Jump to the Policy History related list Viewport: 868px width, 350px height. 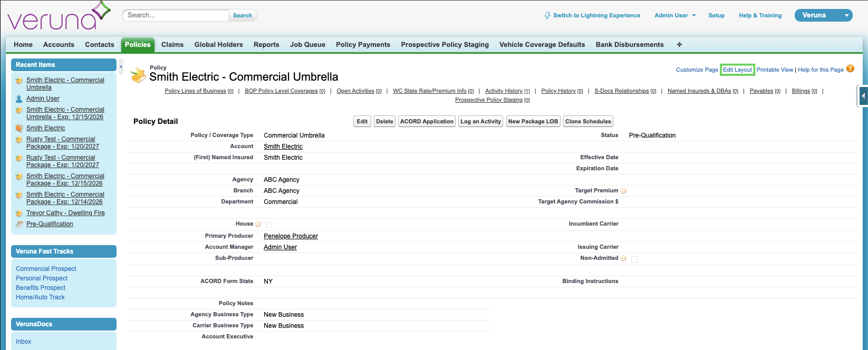point(562,91)
